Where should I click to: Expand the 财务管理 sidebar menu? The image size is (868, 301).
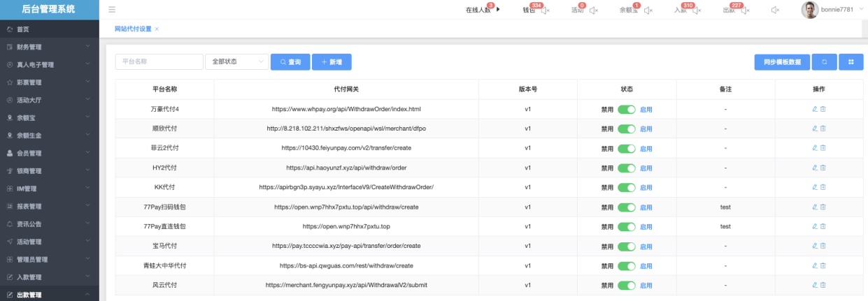click(49, 47)
